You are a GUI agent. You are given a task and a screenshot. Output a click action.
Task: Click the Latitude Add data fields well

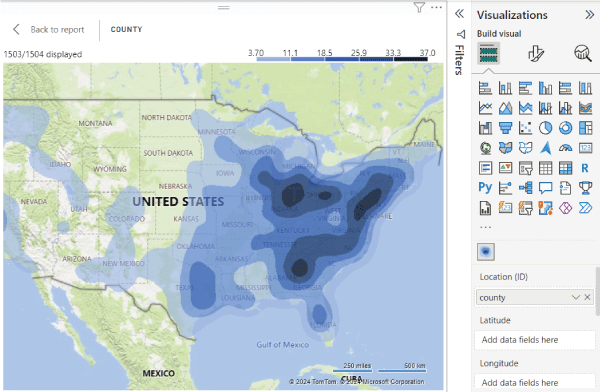click(535, 340)
